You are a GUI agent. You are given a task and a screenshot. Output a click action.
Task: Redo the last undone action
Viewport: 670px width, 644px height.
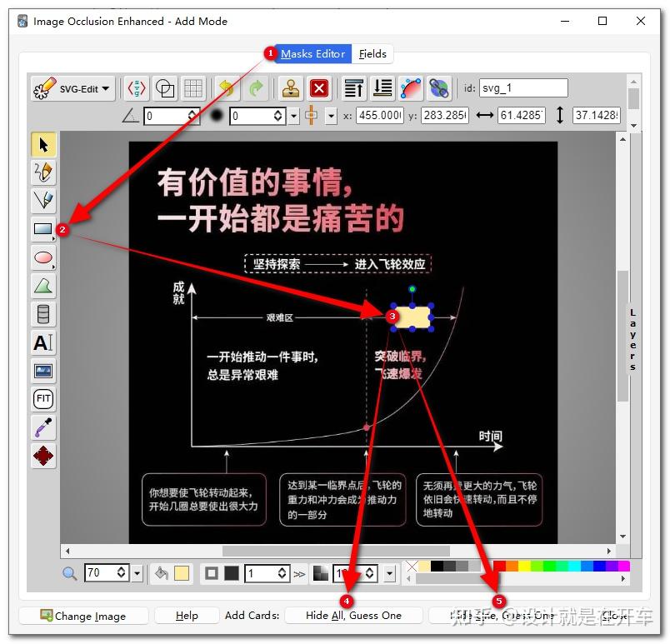tap(255, 88)
